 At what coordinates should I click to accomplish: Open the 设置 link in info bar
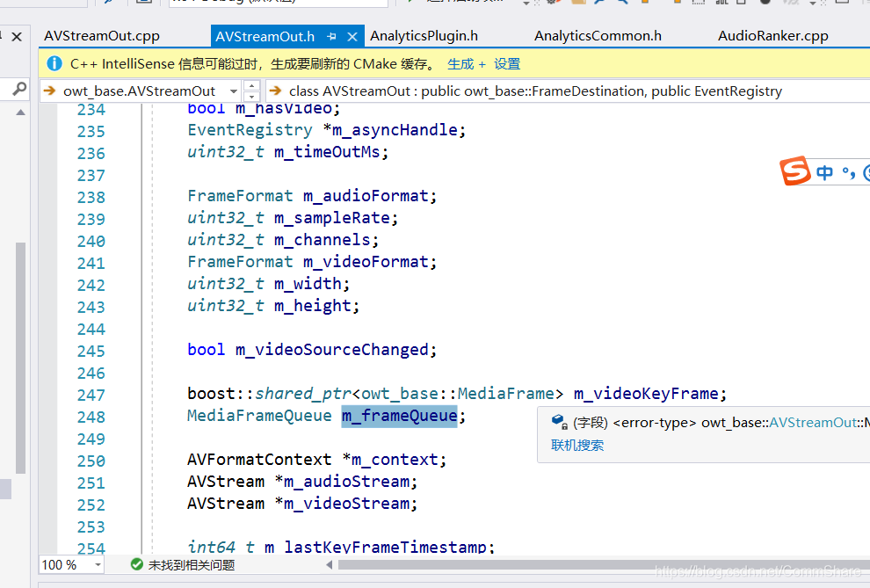pos(507,64)
